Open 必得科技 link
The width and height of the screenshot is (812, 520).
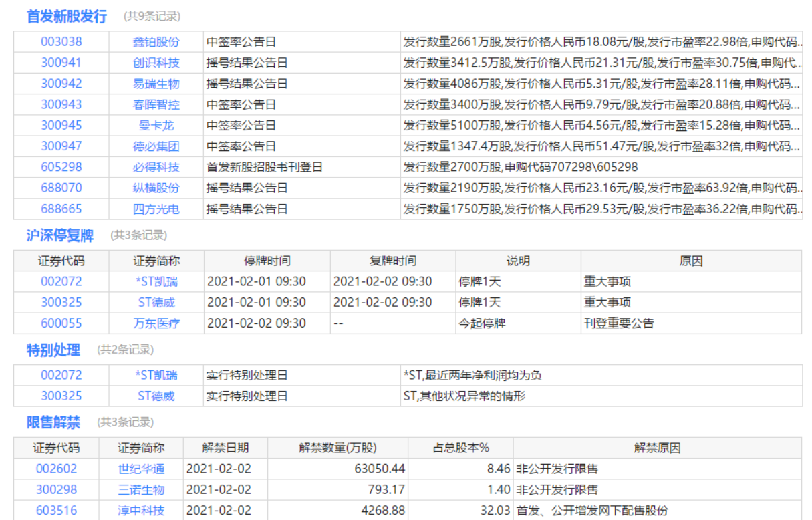click(156, 167)
